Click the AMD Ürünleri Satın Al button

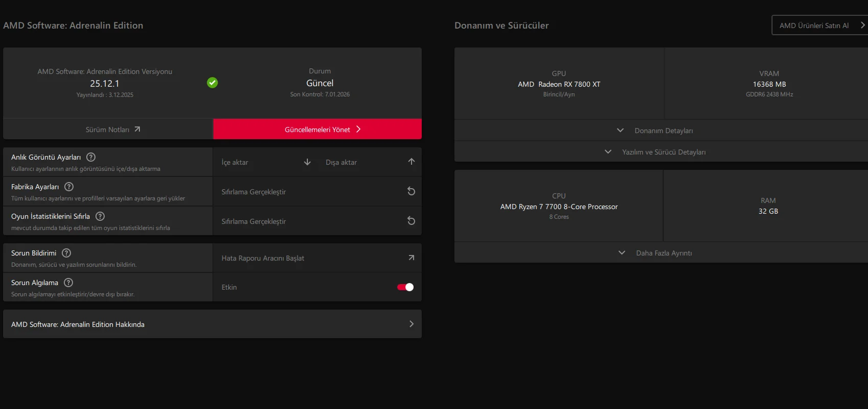(x=819, y=25)
